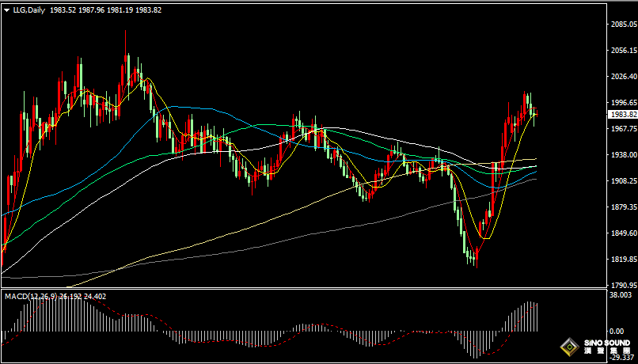Click the 2085.05 price axis label
Viewport: 638px width, 364px height.
[x=624, y=25]
